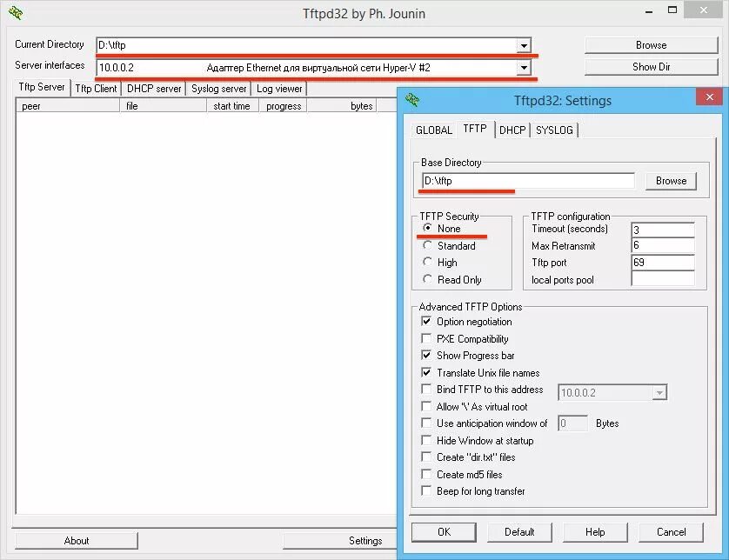
Task: Switch to the Tftp Client tab
Action: click(96, 89)
